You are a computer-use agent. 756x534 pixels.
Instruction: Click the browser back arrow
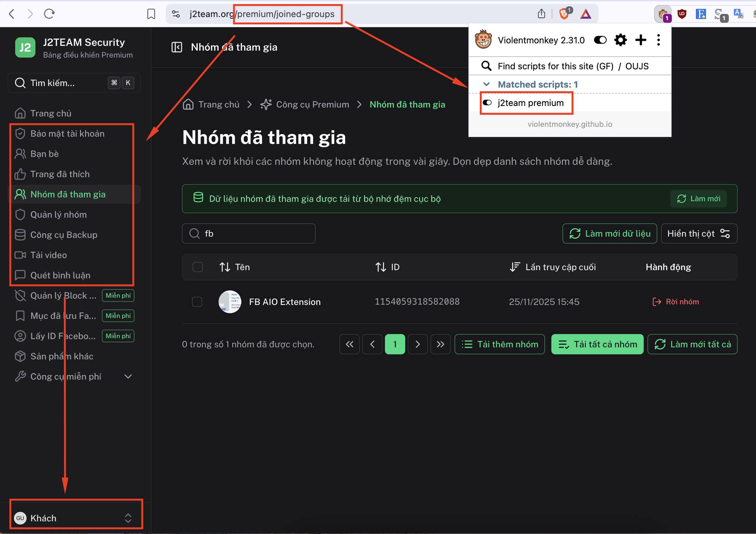(12, 14)
